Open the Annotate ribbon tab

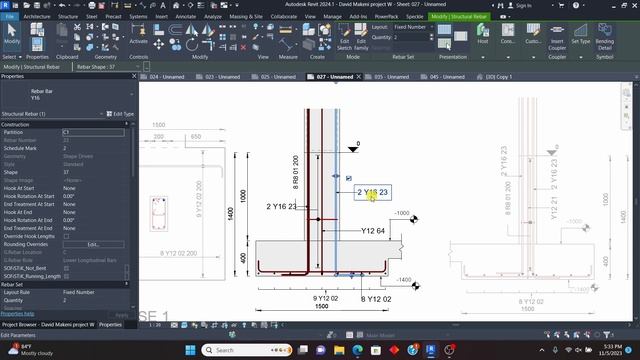(x=186, y=17)
